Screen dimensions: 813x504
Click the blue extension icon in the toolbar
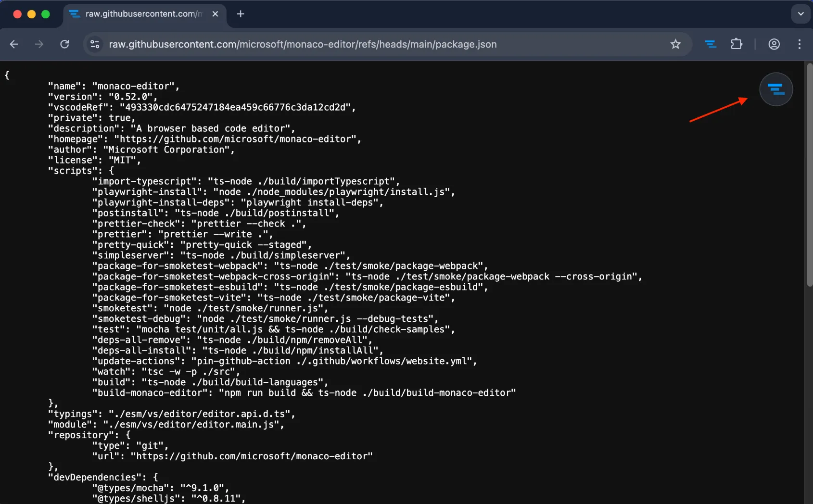click(x=711, y=44)
